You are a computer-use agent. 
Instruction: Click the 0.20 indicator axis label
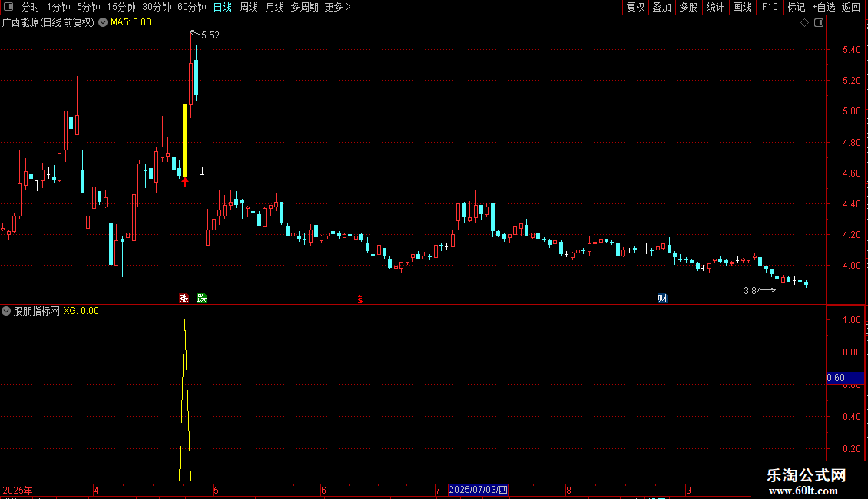[851, 448]
